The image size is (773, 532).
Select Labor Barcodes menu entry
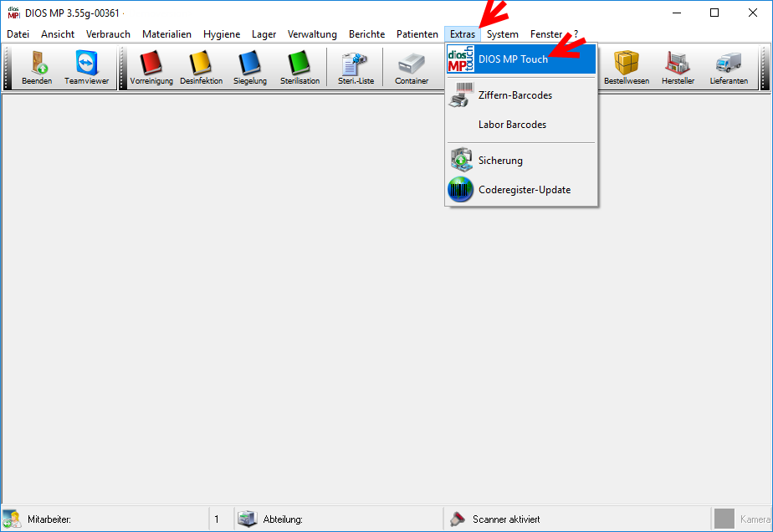512,125
